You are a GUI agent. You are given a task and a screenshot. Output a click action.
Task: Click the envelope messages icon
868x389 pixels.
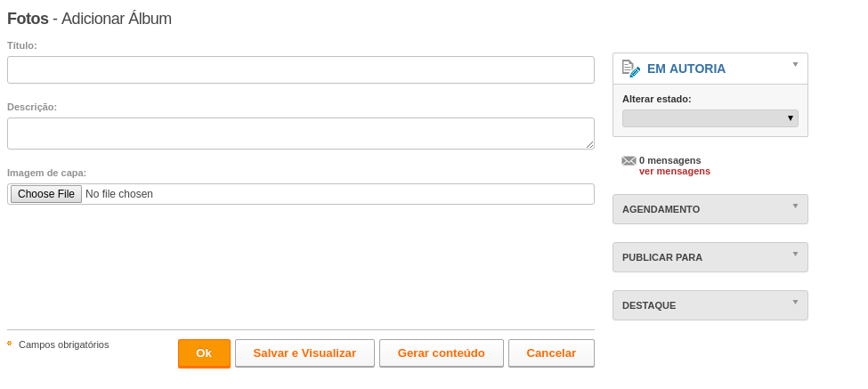click(629, 161)
